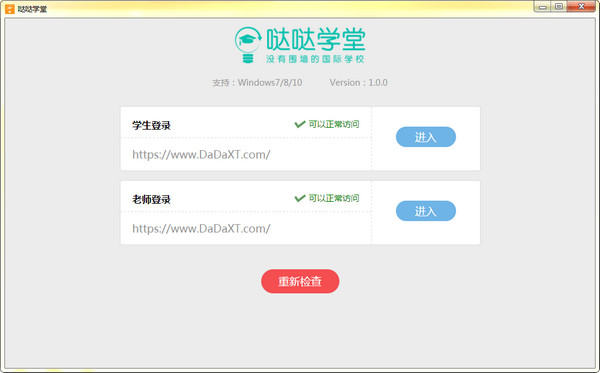Click green checkmark beside 学生登录 status
The image size is (600, 373).
[x=300, y=124]
